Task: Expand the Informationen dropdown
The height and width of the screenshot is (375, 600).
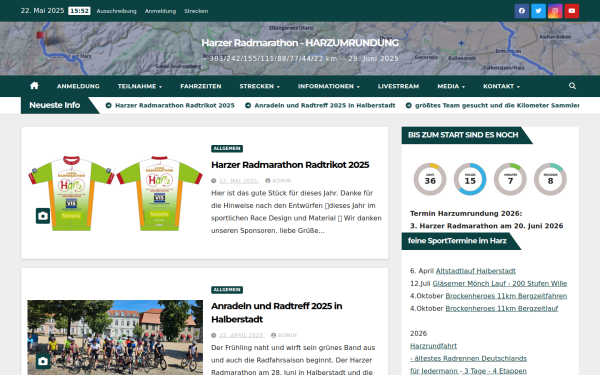Action: click(x=329, y=86)
